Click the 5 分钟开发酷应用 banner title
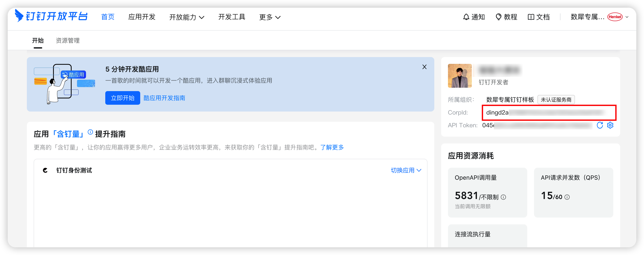The width and height of the screenshot is (644, 255). pyautogui.click(x=132, y=69)
